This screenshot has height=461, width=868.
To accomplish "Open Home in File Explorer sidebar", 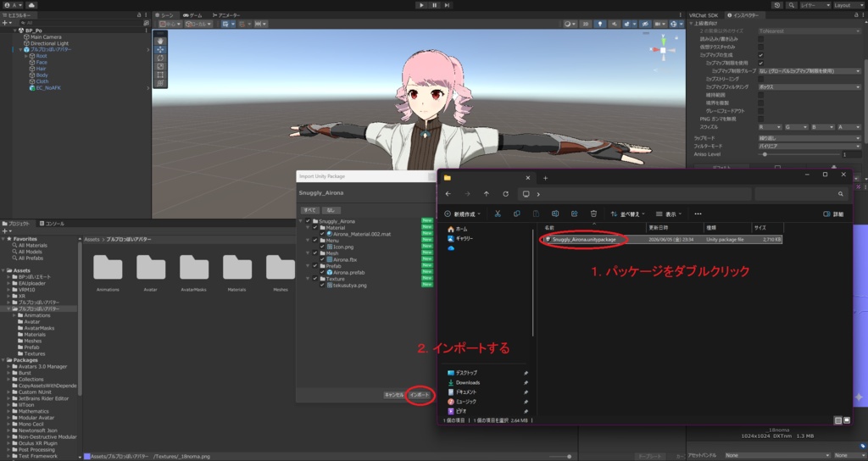I will point(457,229).
